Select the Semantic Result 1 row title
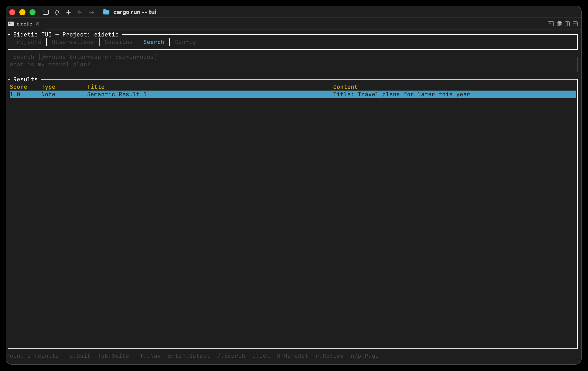The image size is (588, 371). click(117, 94)
